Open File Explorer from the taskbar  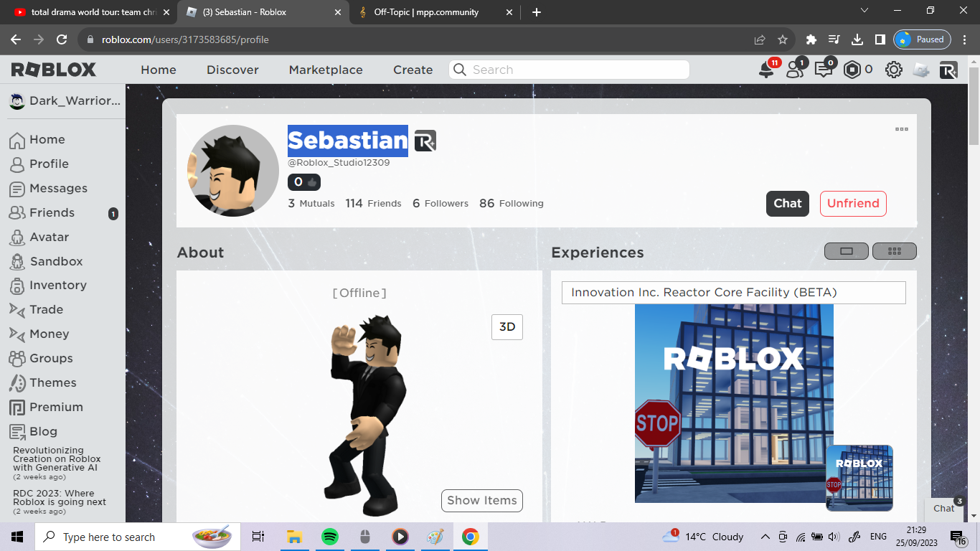293,537
